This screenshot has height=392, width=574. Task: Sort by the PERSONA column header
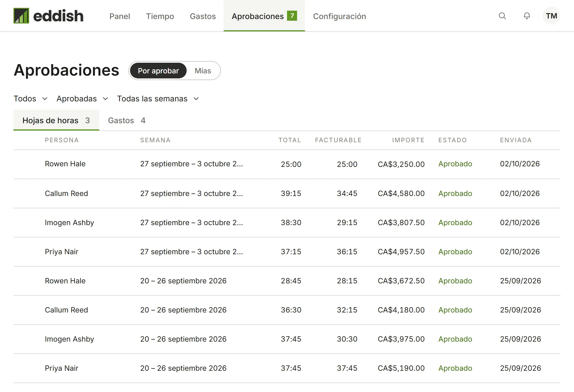[x=62, y=140]
